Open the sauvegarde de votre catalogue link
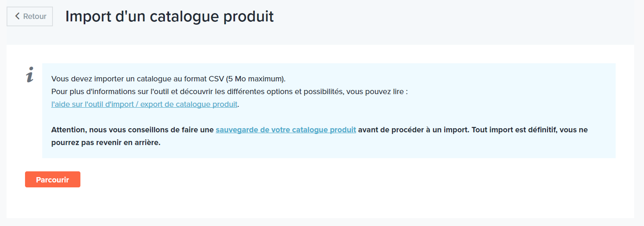The width and height of the screenshot is (644, 226). point(286,130)
